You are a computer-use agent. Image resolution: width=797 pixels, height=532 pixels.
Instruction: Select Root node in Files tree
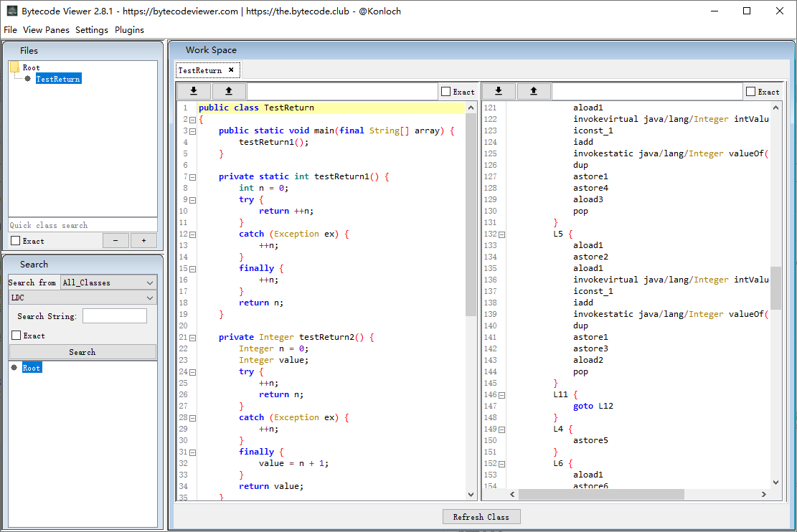tap(31, 67)
